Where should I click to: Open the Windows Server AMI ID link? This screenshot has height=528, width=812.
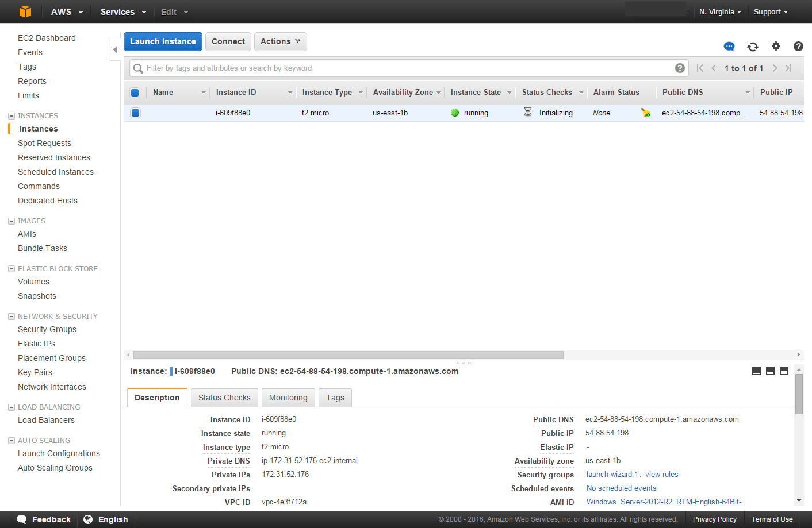(664, 502)
